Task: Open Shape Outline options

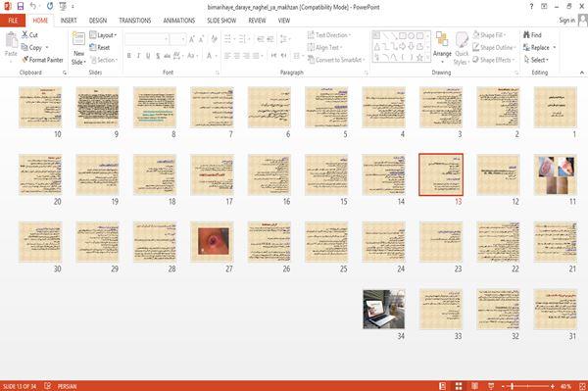Action: coord(494,47)
